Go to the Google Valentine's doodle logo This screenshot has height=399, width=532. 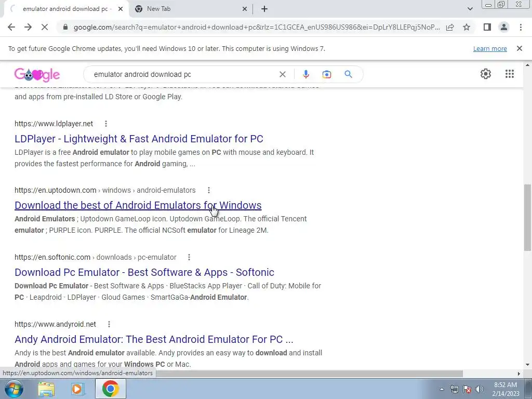(x=37, y=75)
